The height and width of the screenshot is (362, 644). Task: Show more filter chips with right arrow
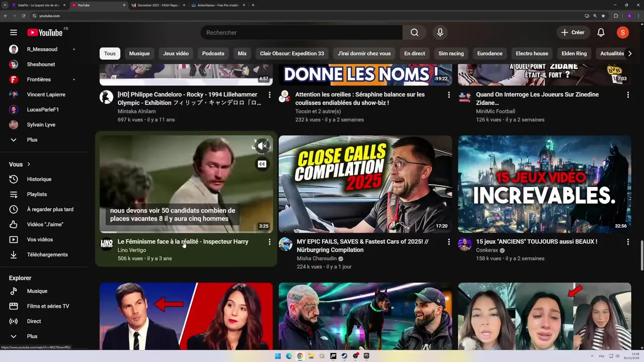[629, 53]
